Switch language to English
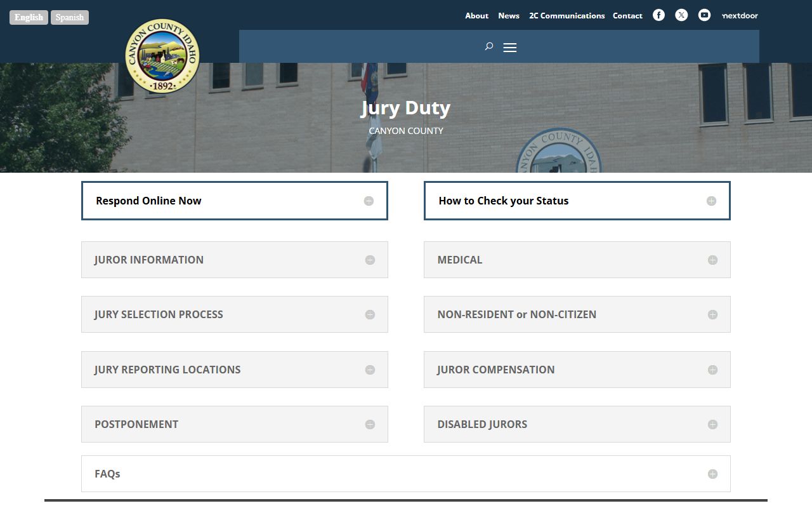 [29, 17]
